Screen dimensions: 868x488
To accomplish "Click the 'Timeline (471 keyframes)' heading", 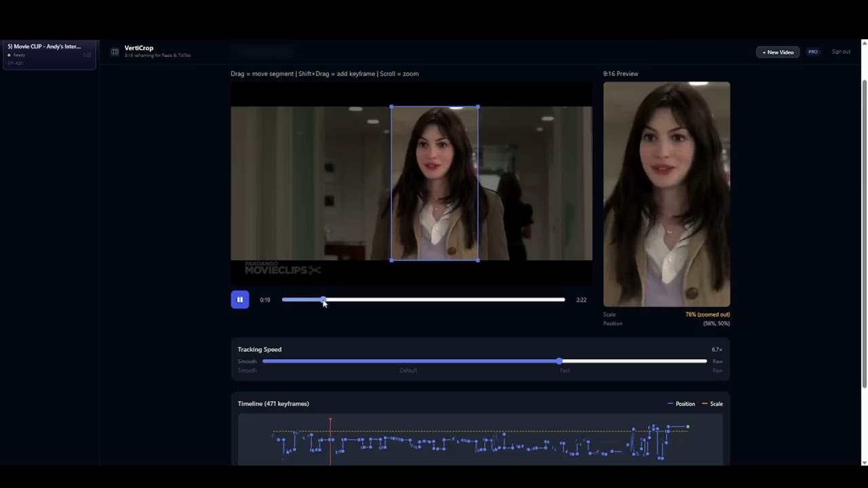I will click(x=273, y=404).
